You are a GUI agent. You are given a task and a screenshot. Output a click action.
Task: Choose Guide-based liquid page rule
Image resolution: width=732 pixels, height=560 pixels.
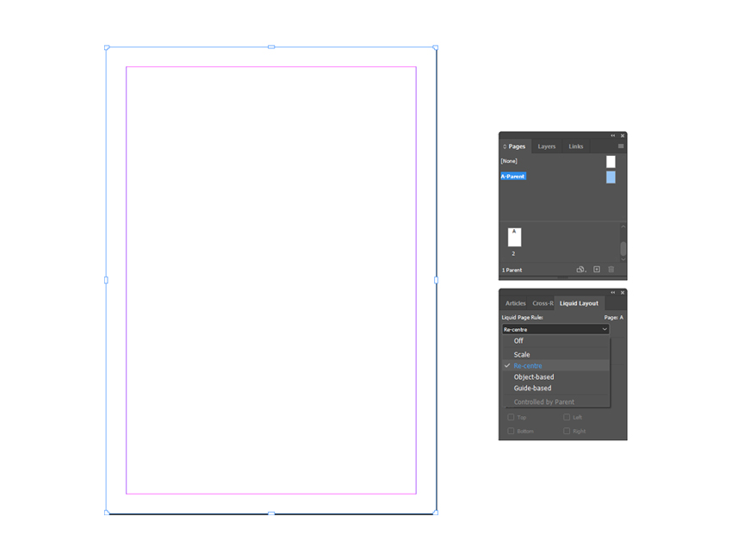[556, 389]
